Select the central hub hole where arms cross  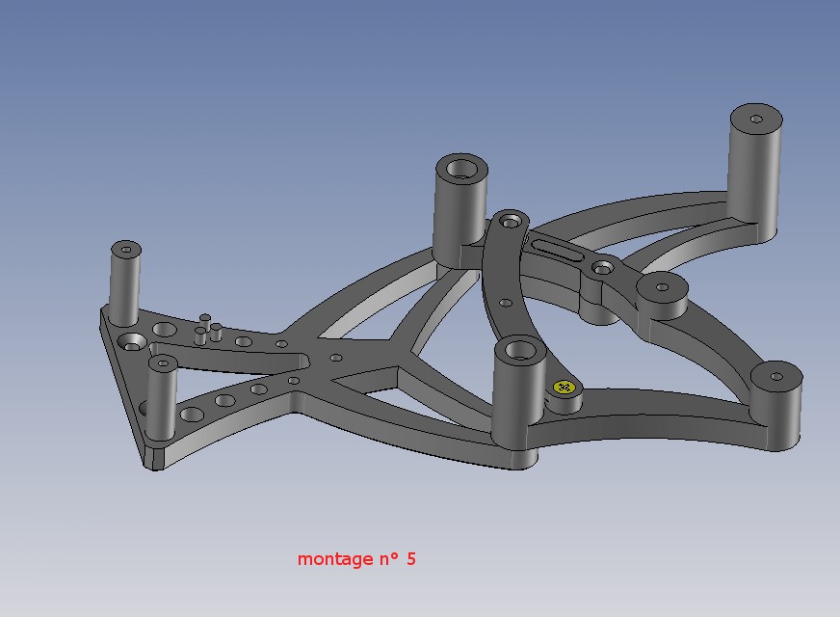(336, 358)
